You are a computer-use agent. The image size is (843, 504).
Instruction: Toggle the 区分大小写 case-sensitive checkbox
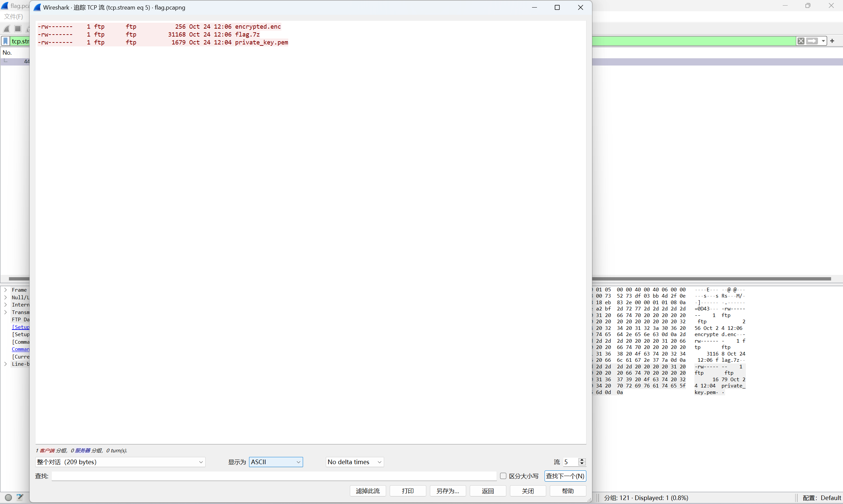pyautogui.click(x=503, y=476)
